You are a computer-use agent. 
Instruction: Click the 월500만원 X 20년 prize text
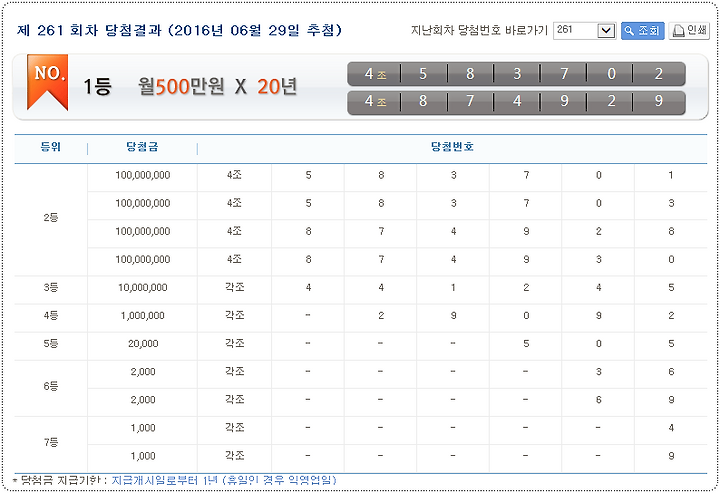(x=217, y=86)
